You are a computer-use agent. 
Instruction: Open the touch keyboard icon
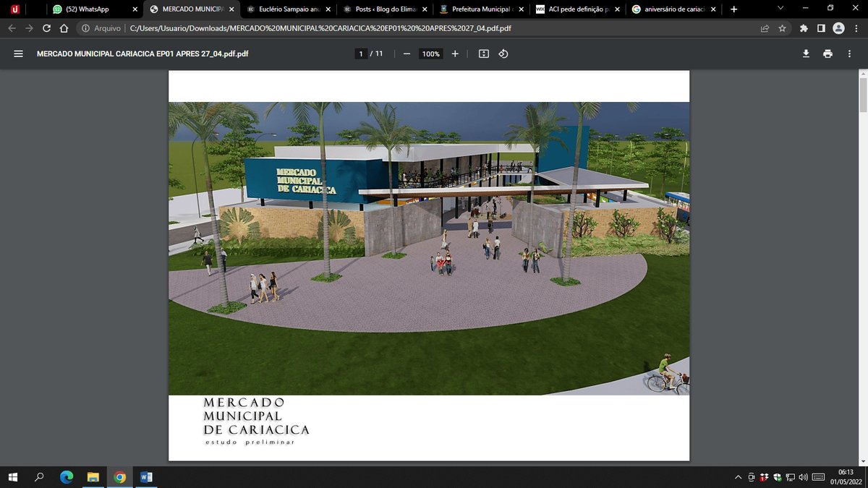[x=819, y=477]
